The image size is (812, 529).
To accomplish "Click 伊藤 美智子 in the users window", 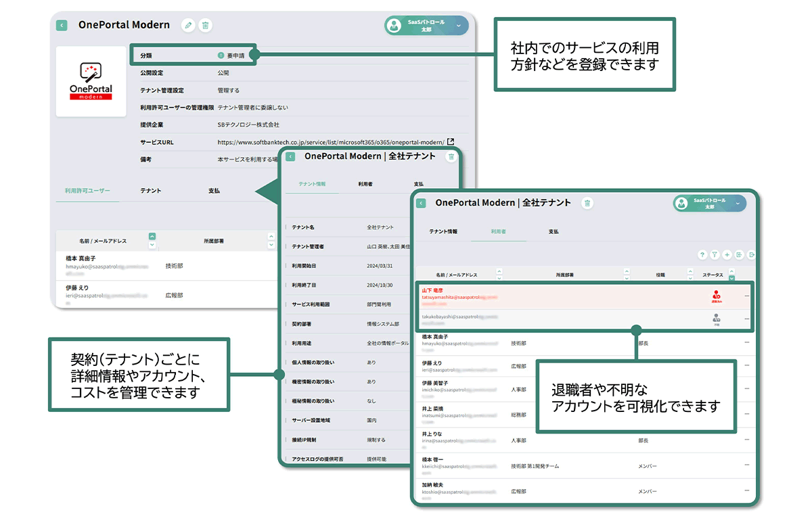I will coord(435,383).
